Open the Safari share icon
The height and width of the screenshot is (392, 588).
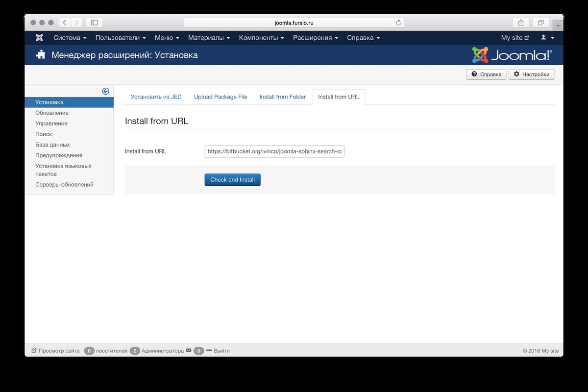[521, 23]
